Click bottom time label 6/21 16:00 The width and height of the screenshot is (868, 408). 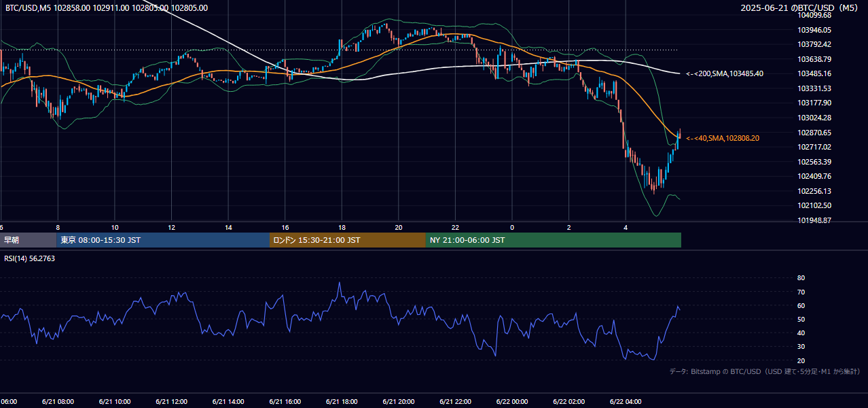point(285,401)
